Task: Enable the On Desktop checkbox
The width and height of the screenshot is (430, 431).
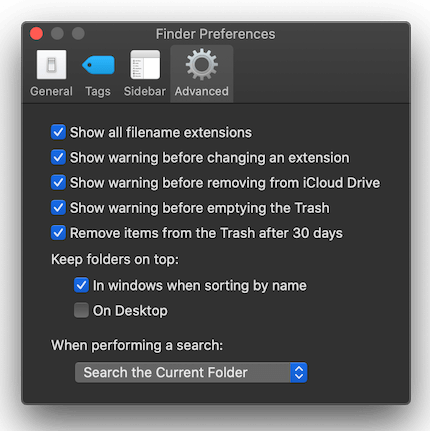Action: [x=81, y=310]
